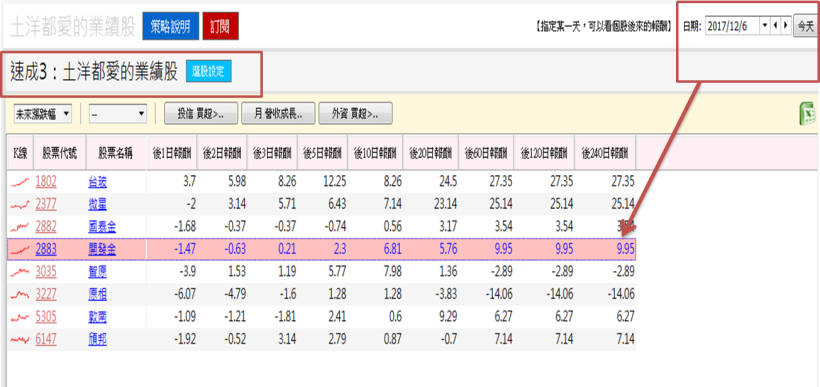Open 策略說明 blue button
The height and width of the screenshot is (387, 820).
[x=170, y=26]
